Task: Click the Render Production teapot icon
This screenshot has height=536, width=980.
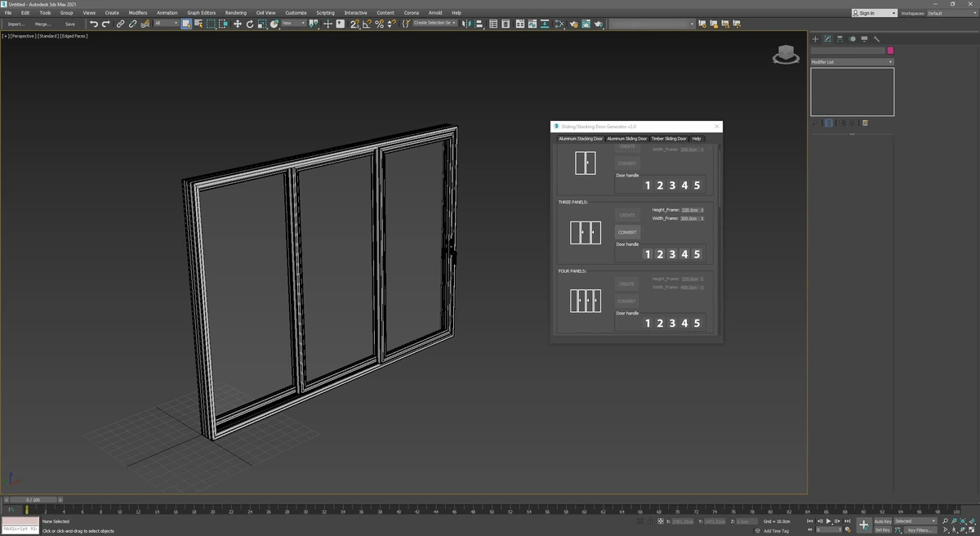Action: click(x=599, y=24)
